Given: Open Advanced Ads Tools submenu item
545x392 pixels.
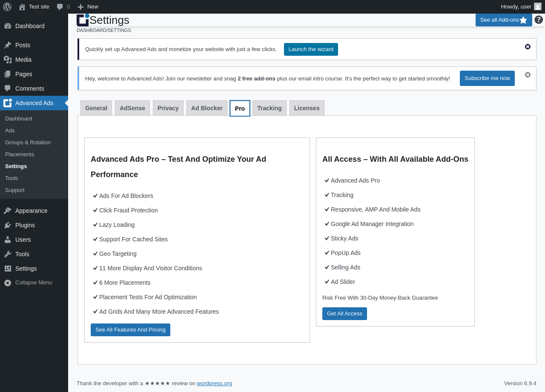Looking at the screenshot, I should (11, 178).
